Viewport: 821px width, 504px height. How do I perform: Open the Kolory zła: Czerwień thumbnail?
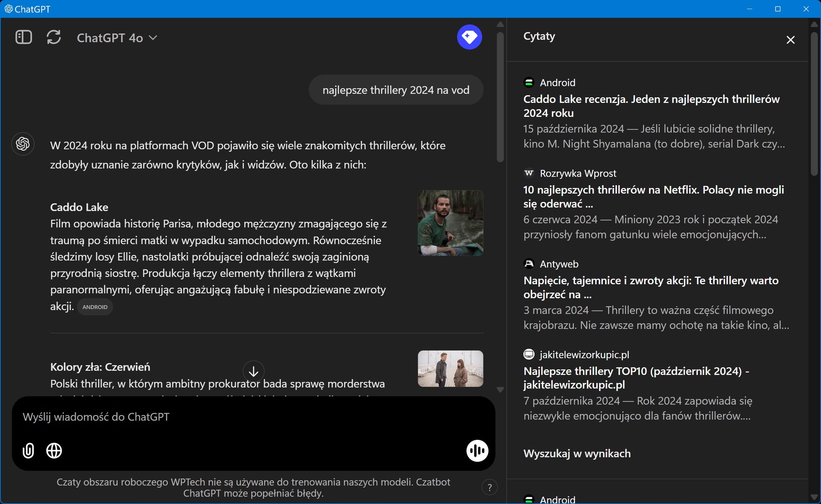point(450,369)
